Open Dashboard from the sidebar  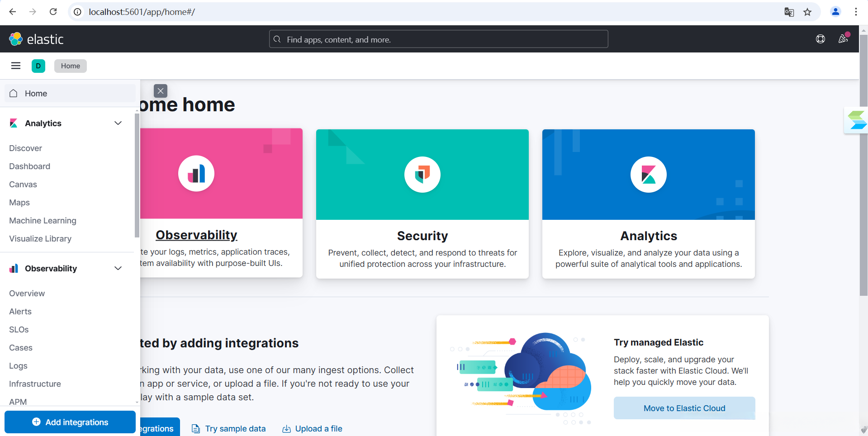pos(29,166)
